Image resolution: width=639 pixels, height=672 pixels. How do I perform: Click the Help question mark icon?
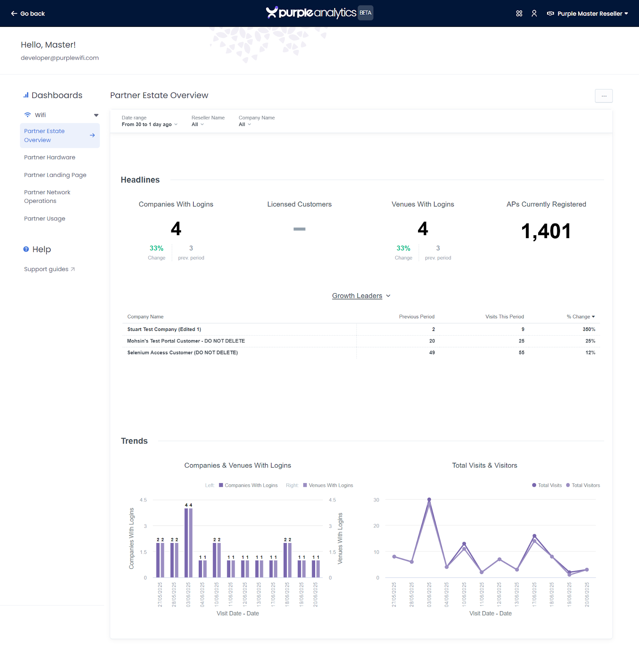pos(26,249)
